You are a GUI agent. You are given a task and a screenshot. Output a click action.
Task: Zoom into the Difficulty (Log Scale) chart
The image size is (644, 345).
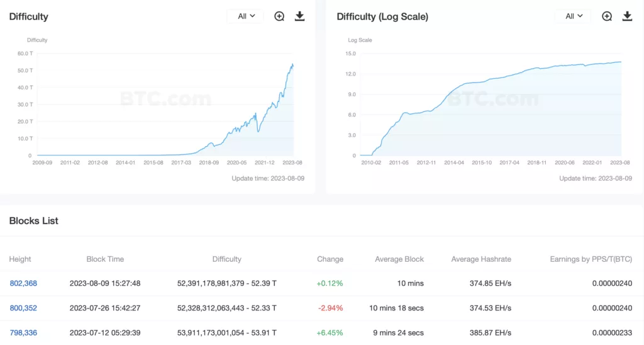pos(607,16)
